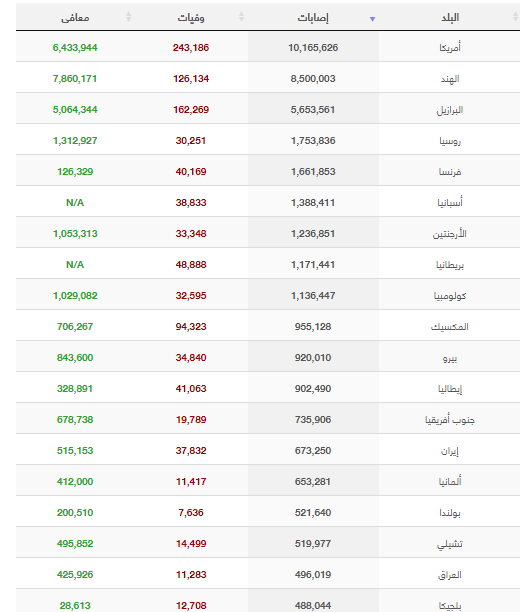Click روسيا in the country column
The image size is (520, 612).
450,141
